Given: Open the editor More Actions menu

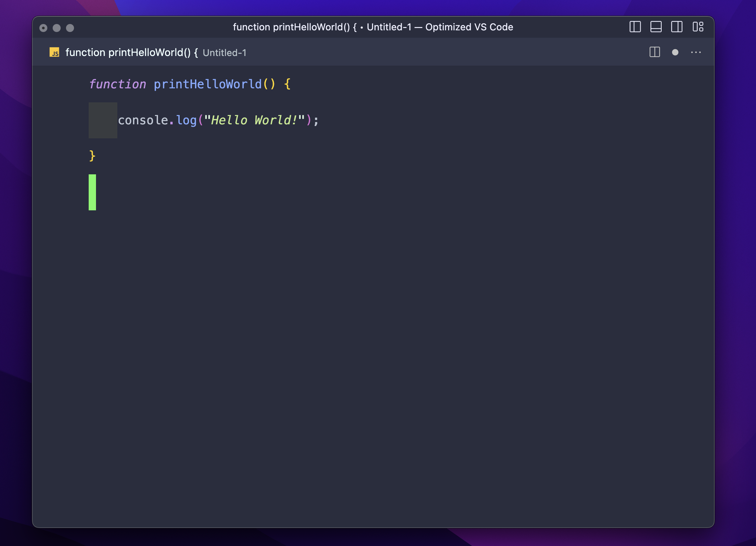Looking at the screenshot, I should (x=696, y=52).
